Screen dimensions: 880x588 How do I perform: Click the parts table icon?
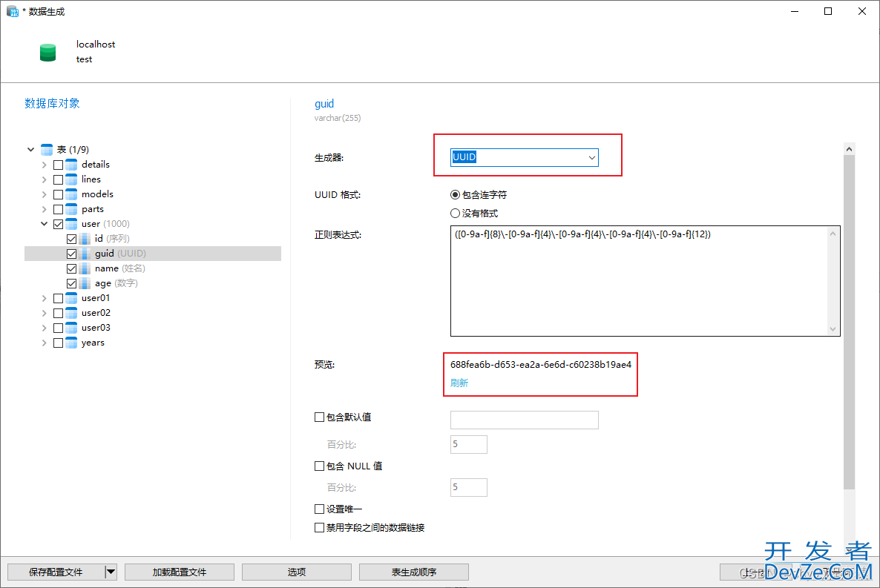[x=71, y=209]
